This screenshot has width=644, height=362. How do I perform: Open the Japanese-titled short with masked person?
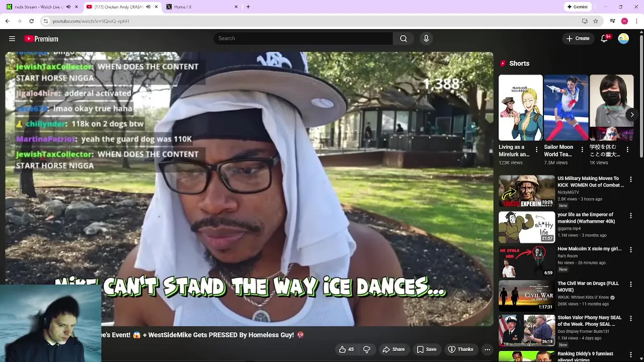pos(611,108)
